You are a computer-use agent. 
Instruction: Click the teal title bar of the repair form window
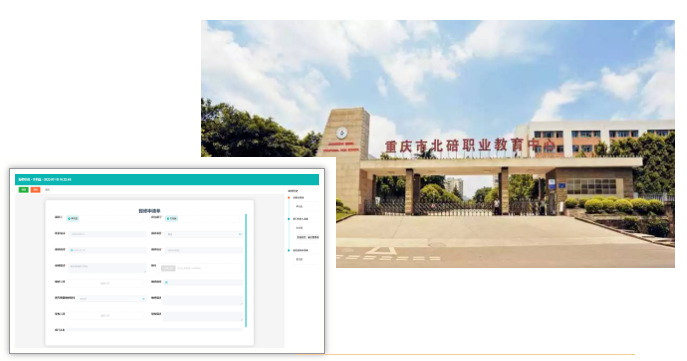(167, 180)
